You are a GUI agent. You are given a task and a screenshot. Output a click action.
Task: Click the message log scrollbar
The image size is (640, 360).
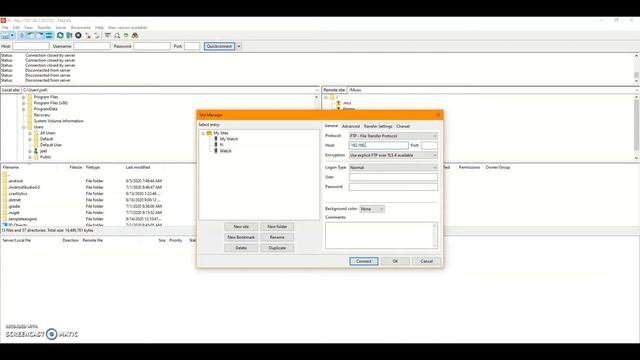[x=636, y=68]
